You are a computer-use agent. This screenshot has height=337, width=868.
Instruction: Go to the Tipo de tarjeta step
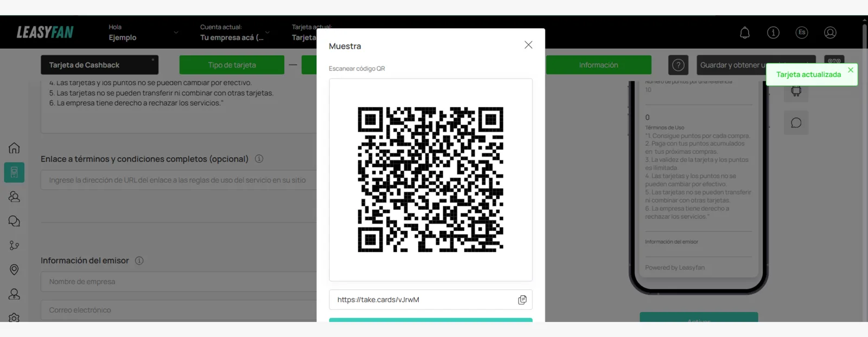tap(232, 65)
